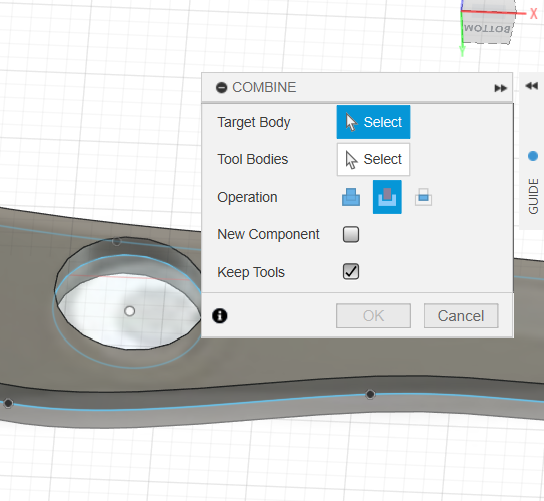Select the Join operation icon
Image resolution: width=544 pixels, height=501 pixels.
point(351,197)
